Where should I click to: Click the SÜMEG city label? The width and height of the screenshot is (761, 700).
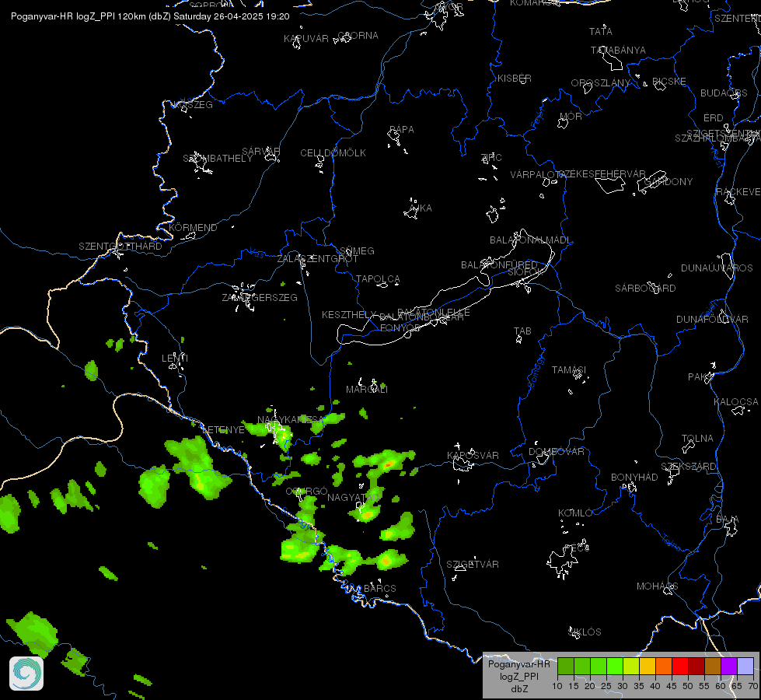tap(358, 250)
